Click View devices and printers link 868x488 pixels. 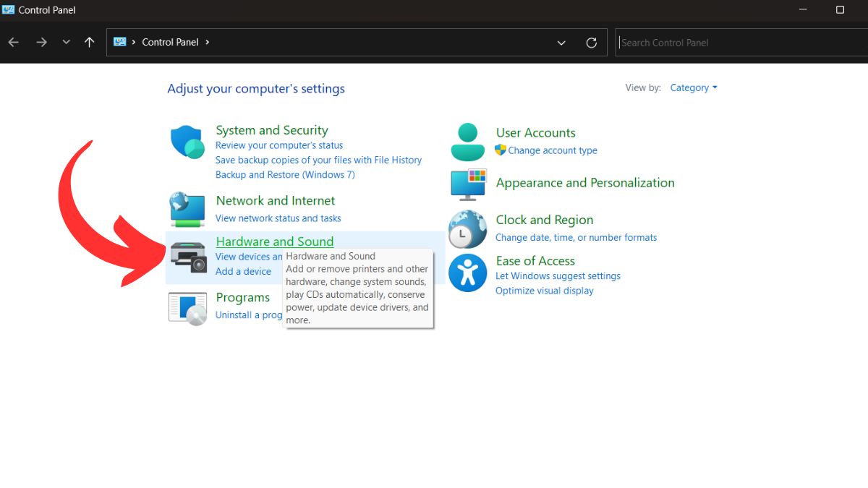[249, 257]
